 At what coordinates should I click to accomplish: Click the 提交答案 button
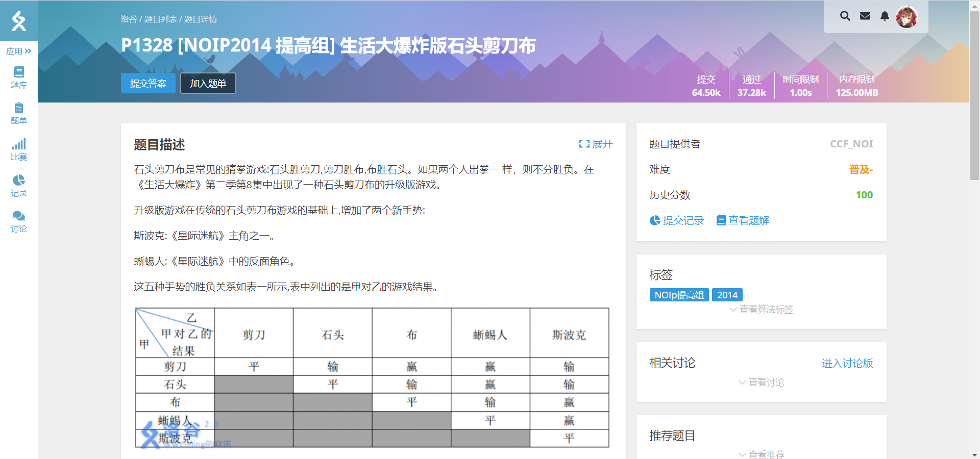click(148, 83)
